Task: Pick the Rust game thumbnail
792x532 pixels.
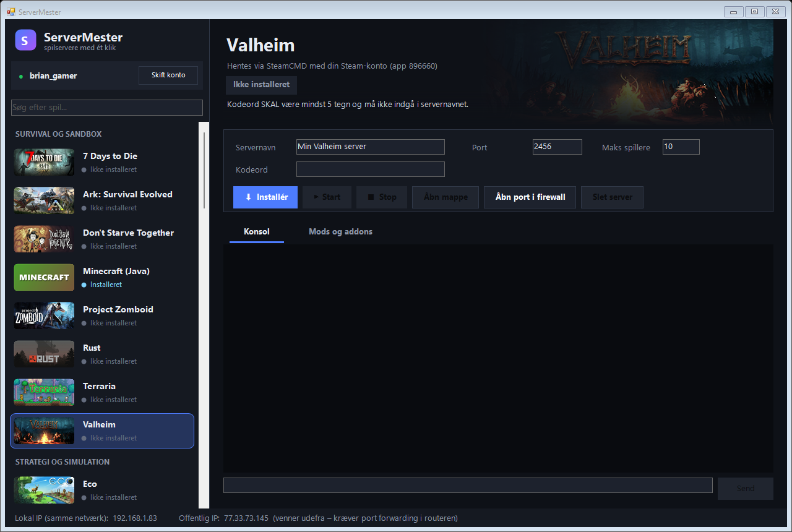Action: (x=44, y=354)
